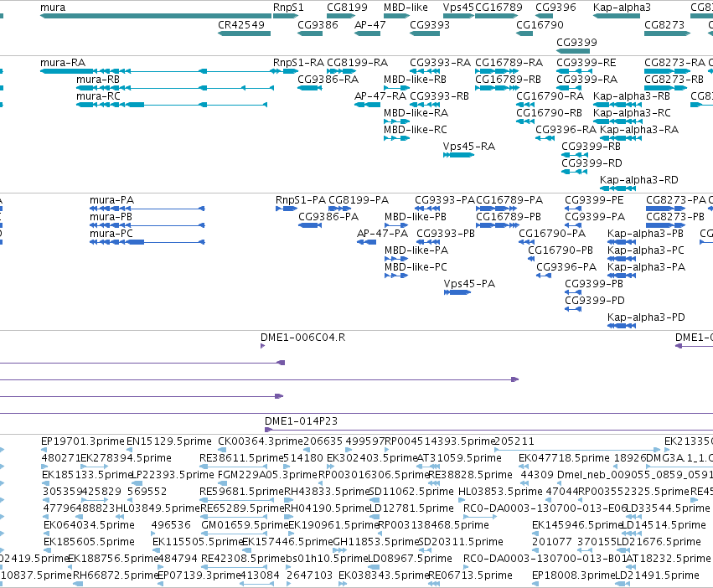Open the 'RE42308.5prime' EST label

244,559
